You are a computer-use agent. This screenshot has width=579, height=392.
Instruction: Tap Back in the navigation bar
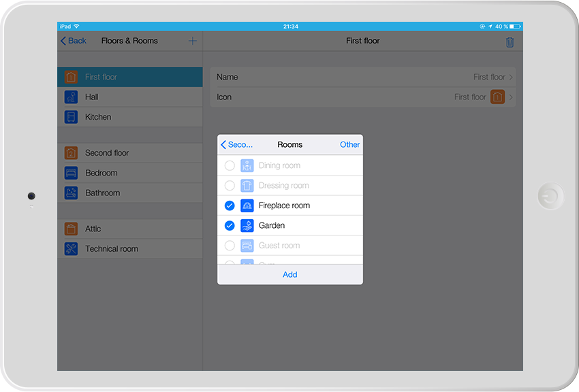(x=74, y=41)
